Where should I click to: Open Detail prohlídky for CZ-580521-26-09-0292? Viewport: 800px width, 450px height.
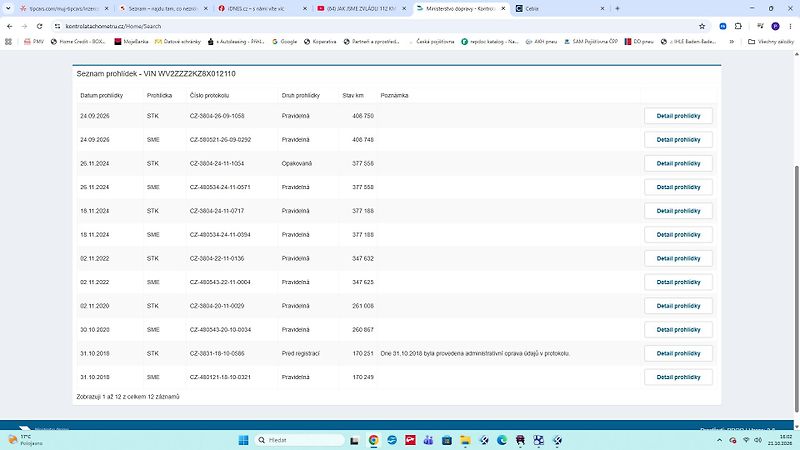tap(678, 139)
